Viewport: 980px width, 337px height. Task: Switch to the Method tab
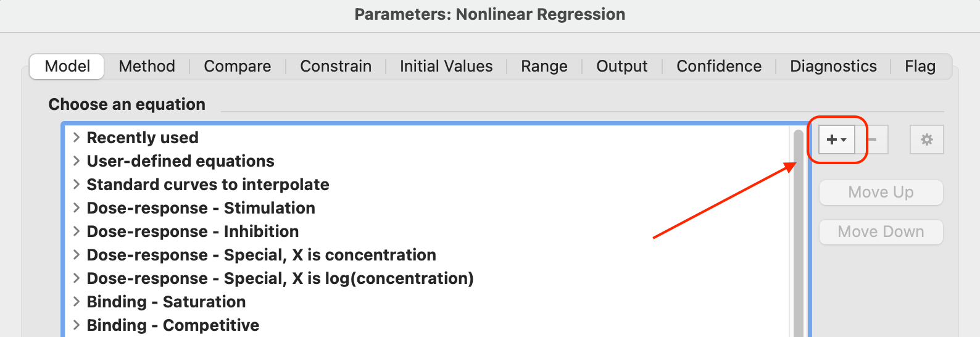[147, 66]
